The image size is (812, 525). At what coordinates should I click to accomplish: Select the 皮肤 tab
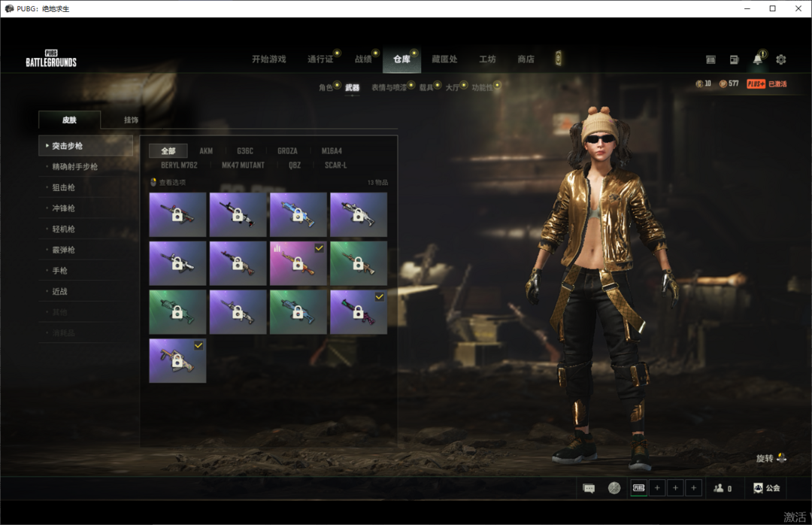coord(69,120)
